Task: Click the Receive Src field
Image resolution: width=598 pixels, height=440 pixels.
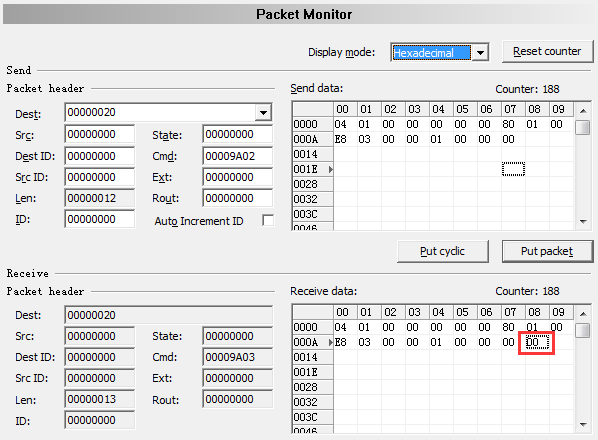Action: coord(100,336)
